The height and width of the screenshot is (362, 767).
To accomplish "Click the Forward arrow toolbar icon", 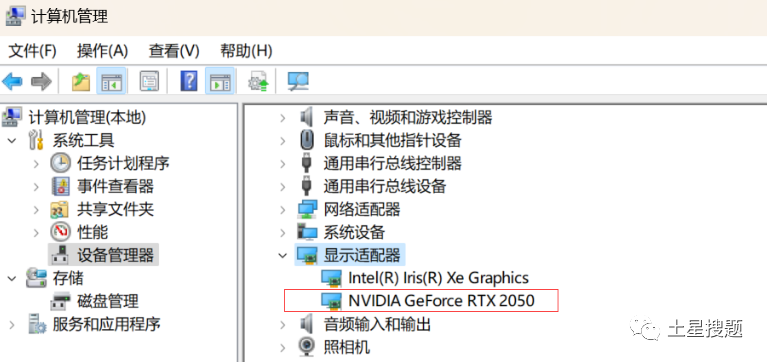I will point(41,81).
